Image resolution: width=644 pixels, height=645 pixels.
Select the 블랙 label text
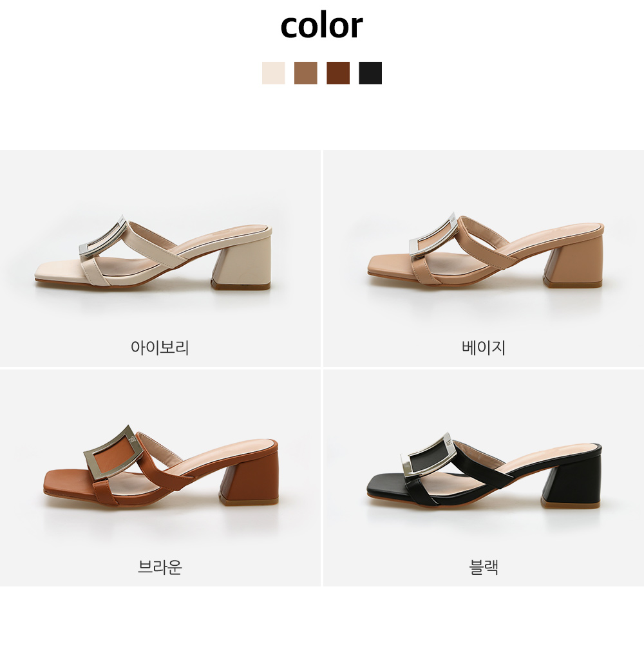[484, 567]
